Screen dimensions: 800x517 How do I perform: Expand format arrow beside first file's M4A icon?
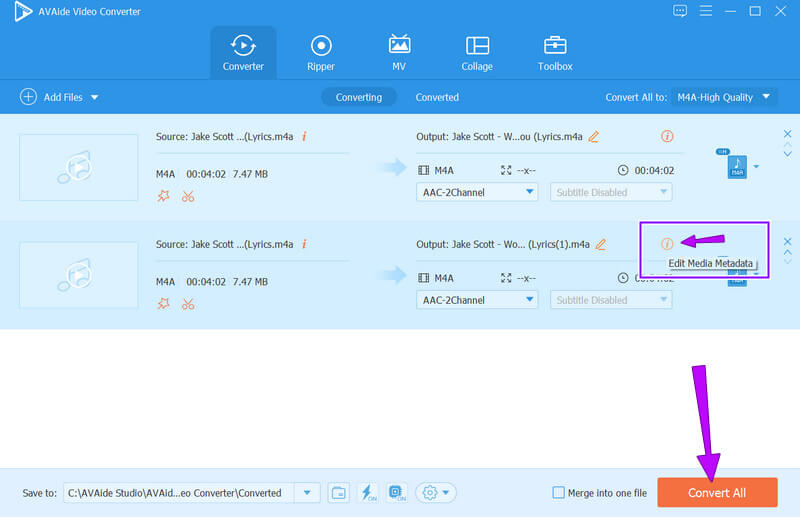click(x=756, y=166)
